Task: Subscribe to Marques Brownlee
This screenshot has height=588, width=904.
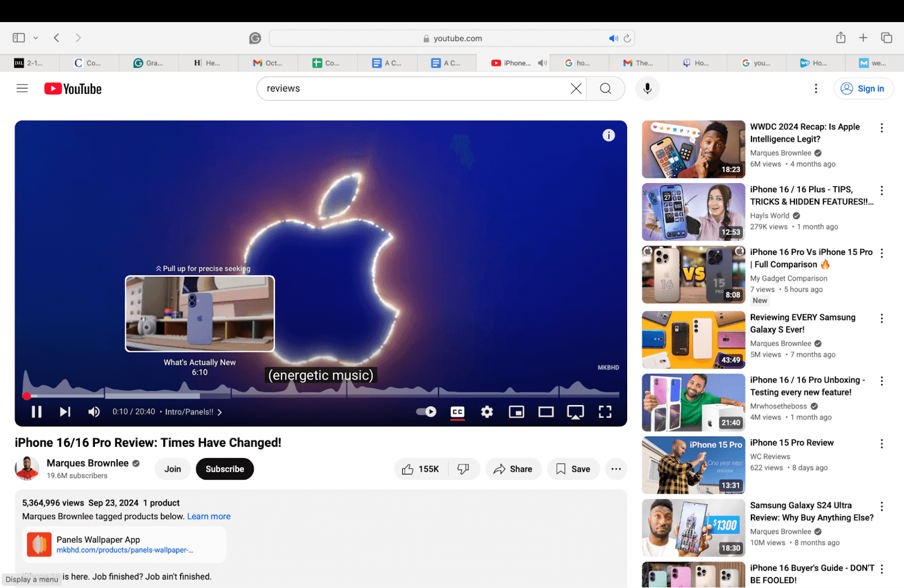Action: (225, 469)
